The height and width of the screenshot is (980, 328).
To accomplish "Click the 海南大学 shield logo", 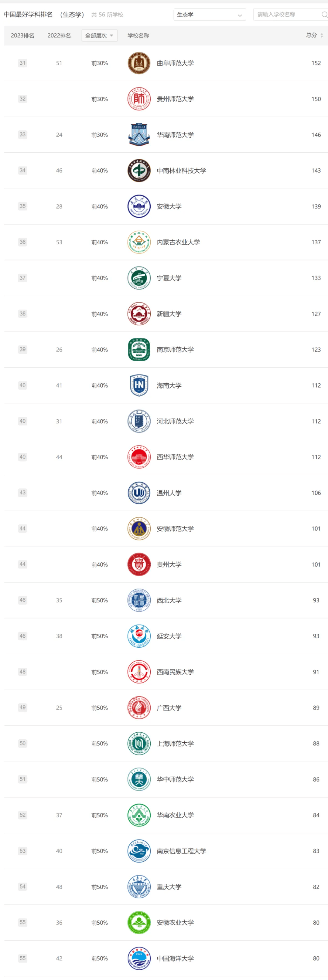I will coord(139,385).
